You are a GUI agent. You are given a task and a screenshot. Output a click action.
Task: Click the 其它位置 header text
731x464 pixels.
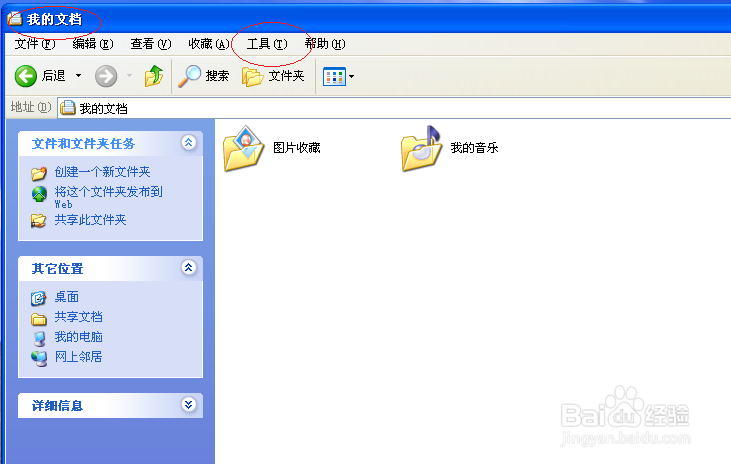[57, 269]
